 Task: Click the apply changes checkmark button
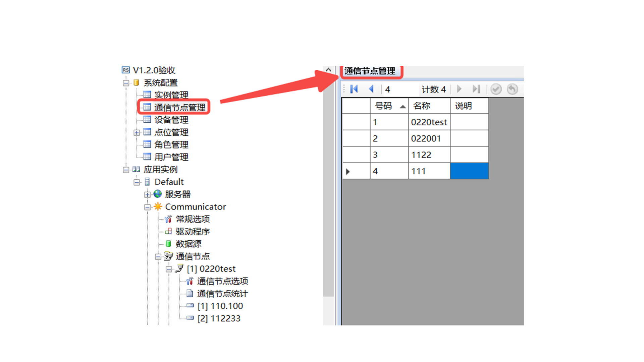pos(496,89)
